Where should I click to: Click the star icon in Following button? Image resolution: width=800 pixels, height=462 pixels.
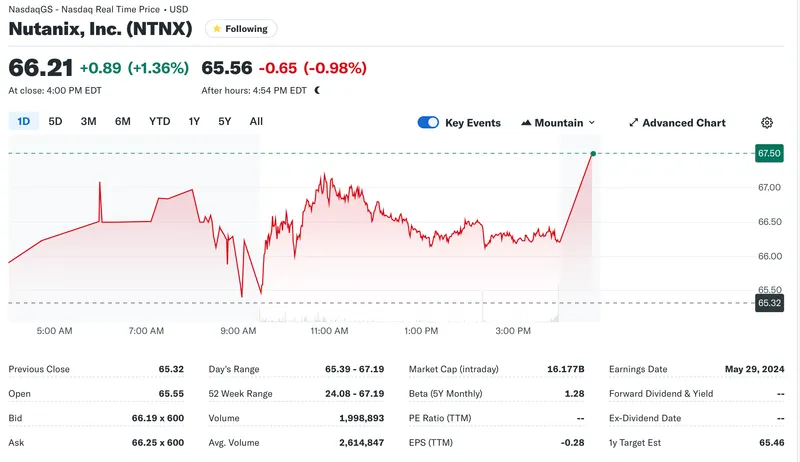click(217, 29)
